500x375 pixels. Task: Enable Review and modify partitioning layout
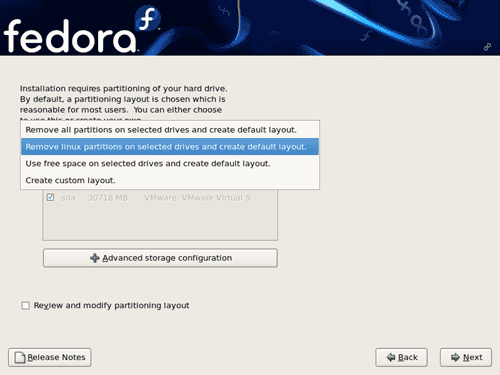pyautogui.click(x=26, y=306)
